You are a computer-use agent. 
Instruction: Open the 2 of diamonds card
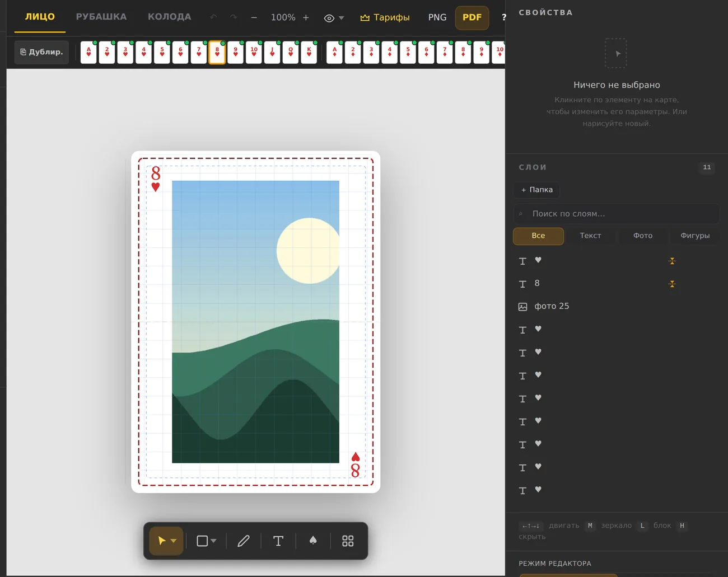point(353,52)
